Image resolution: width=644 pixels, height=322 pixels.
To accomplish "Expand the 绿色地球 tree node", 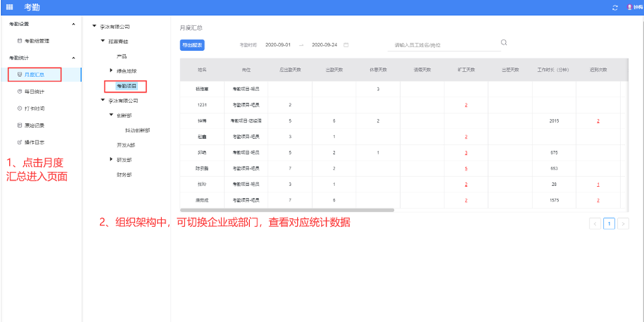I will click(111, 70).
